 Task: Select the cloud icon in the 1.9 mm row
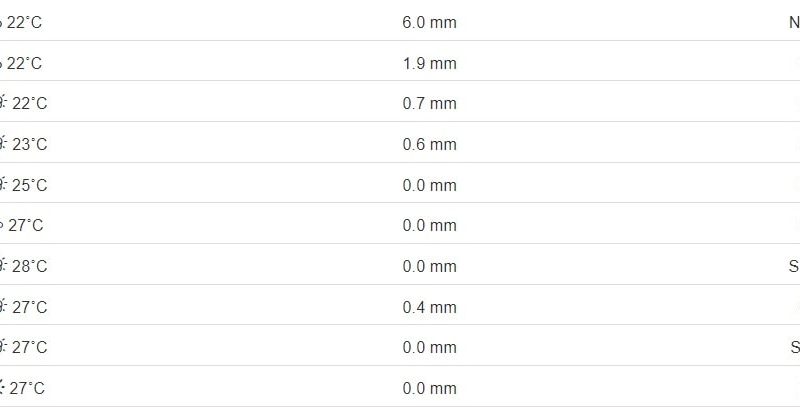(2, 63)
